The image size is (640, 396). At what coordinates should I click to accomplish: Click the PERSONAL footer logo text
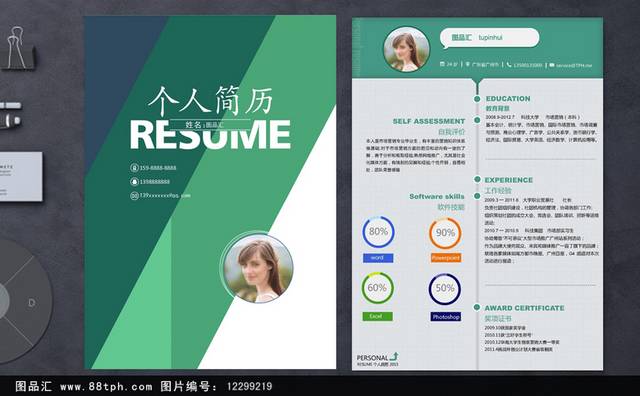click(x=372, y=358)
